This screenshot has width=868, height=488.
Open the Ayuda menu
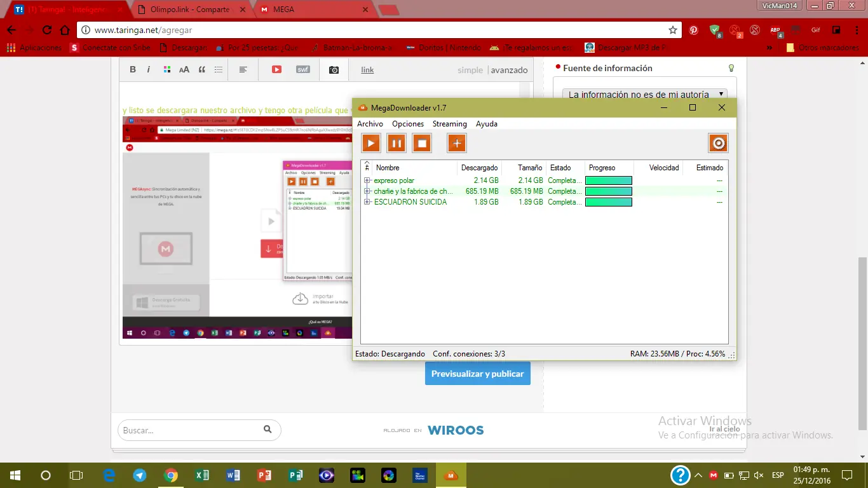[487, 124]
